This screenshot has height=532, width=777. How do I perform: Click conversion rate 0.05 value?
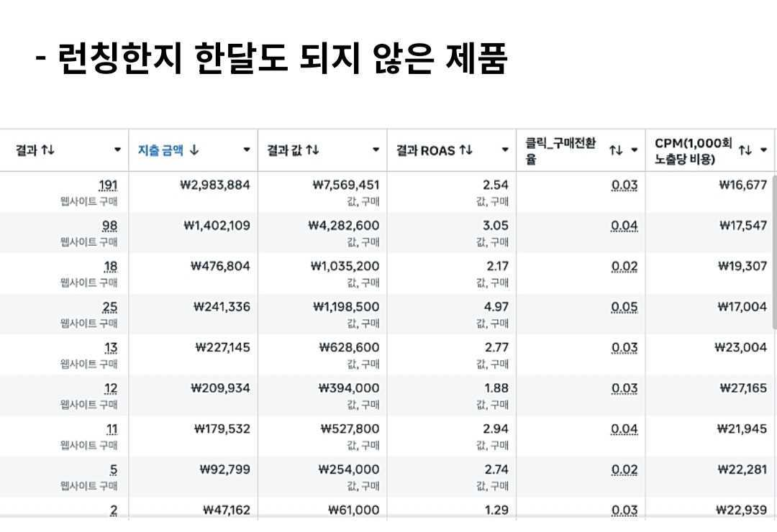(624, 308)
